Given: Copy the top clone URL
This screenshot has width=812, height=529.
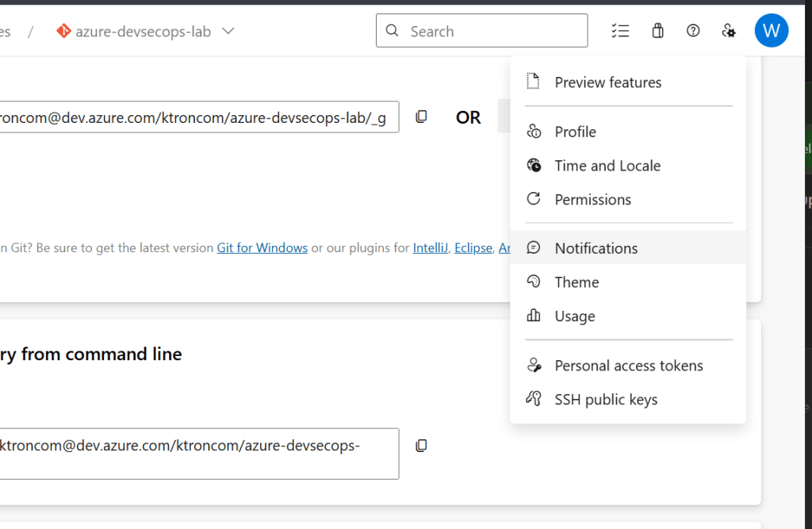Looking at the screenshot, I should click(x=421, y=117).
